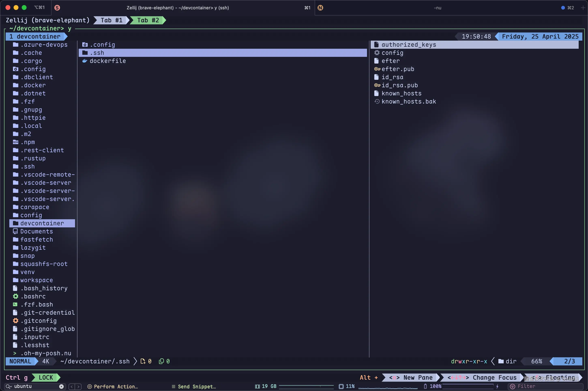Click the next search result arrow

(78, 387)
